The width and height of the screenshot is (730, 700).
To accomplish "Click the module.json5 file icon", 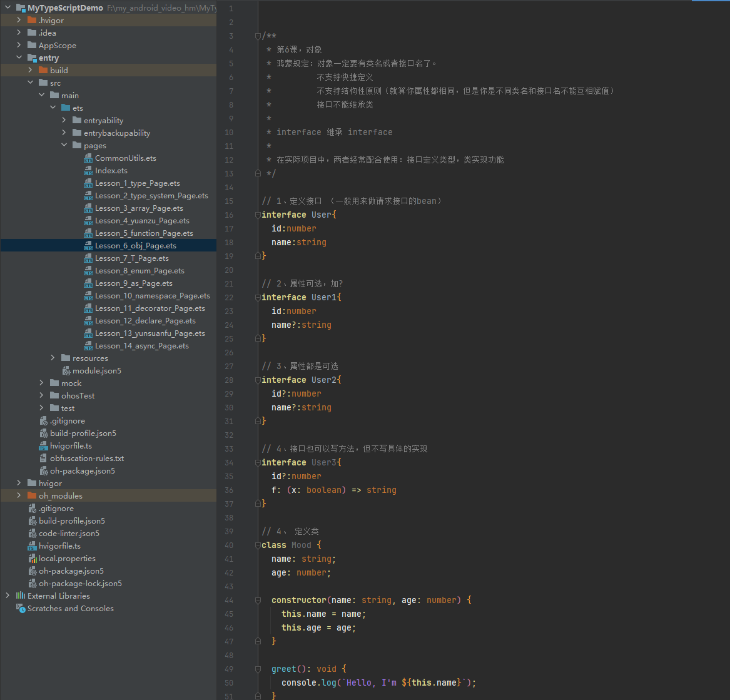I will click(66, 371).
